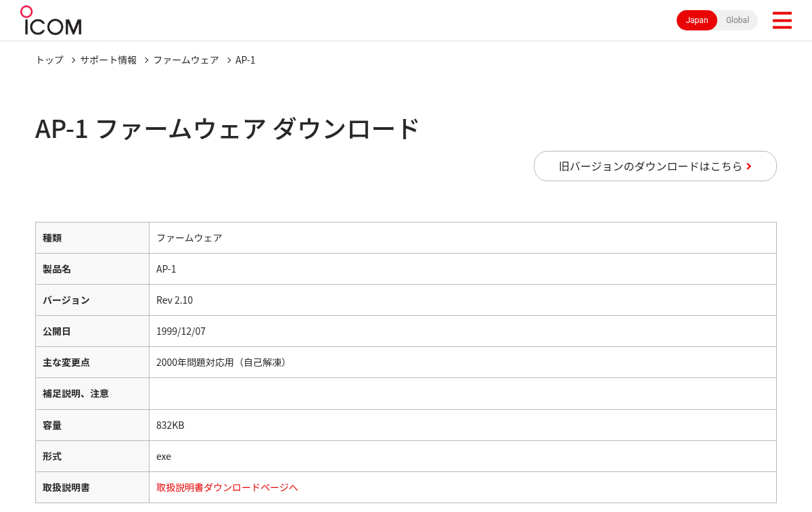Click the 1999/12/07 release date cell
812x512 pixels.
[463, 331]
